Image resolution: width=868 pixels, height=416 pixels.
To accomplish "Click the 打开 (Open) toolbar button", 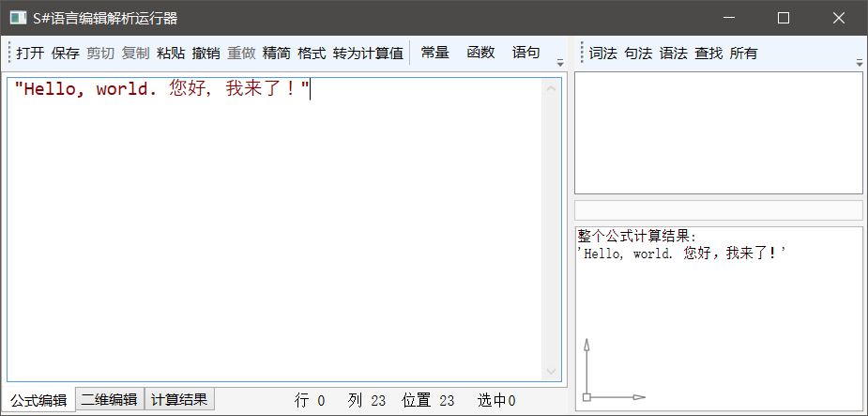I will [30, 54].
